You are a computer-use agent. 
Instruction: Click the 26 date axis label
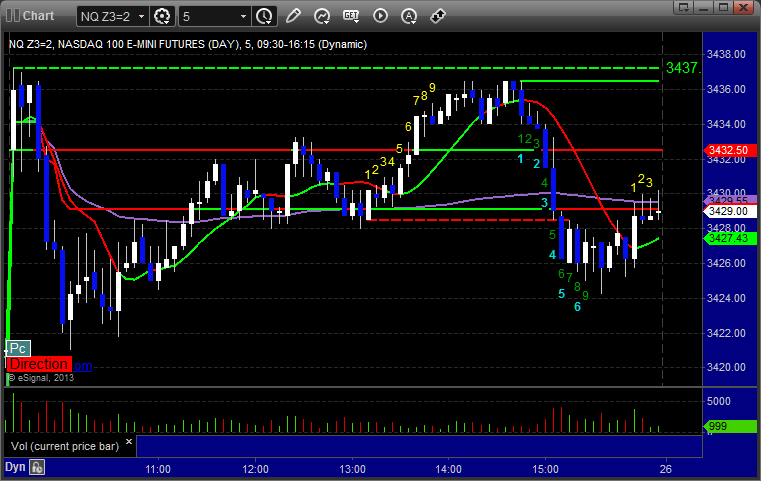[666, 469]
